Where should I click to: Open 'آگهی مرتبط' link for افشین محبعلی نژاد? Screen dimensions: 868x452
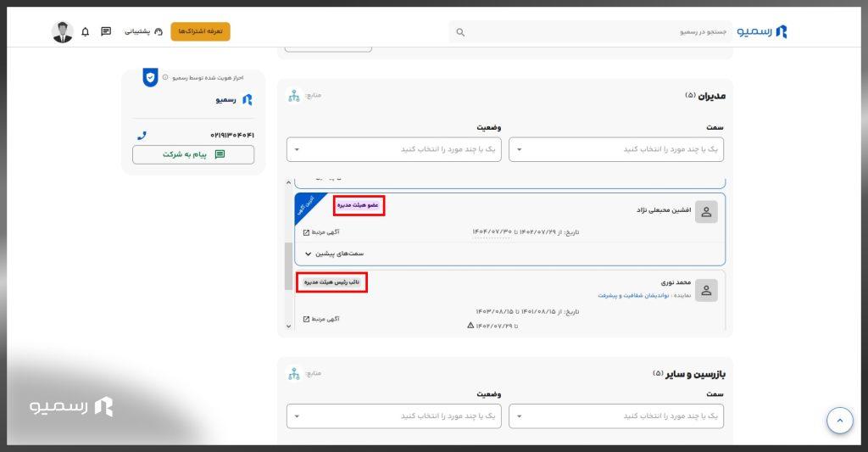[x=321, y=232]
